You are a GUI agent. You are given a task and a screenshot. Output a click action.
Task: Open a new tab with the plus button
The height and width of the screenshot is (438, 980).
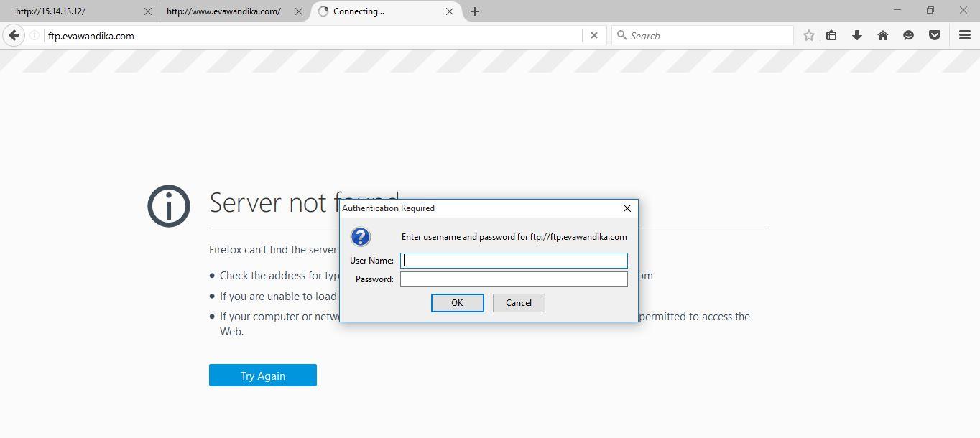(474, 11)
